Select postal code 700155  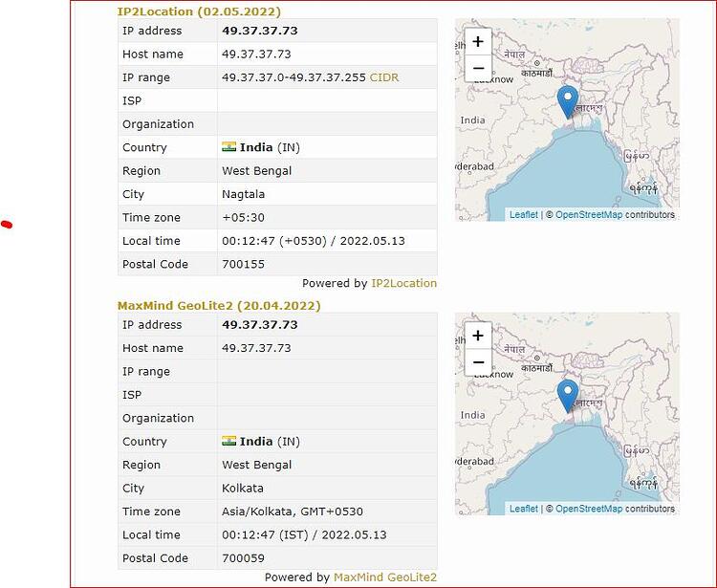[243, 264]
